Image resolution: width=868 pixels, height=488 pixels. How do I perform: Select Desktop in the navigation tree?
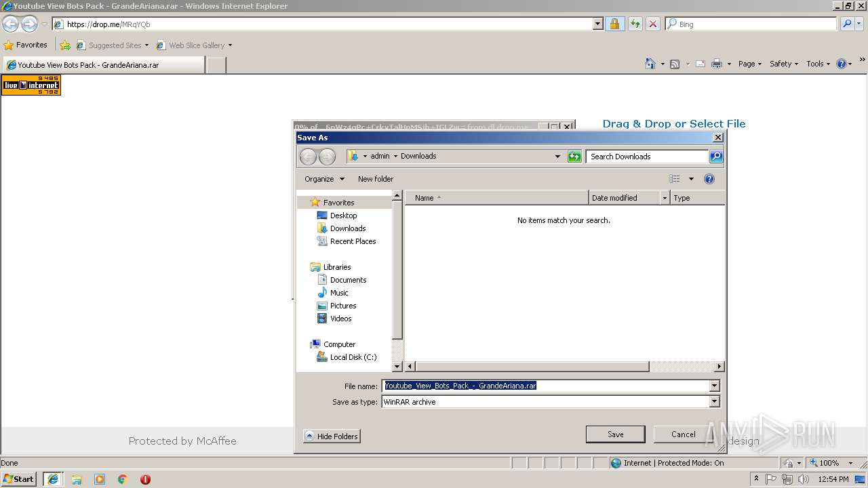coord(343,216)
